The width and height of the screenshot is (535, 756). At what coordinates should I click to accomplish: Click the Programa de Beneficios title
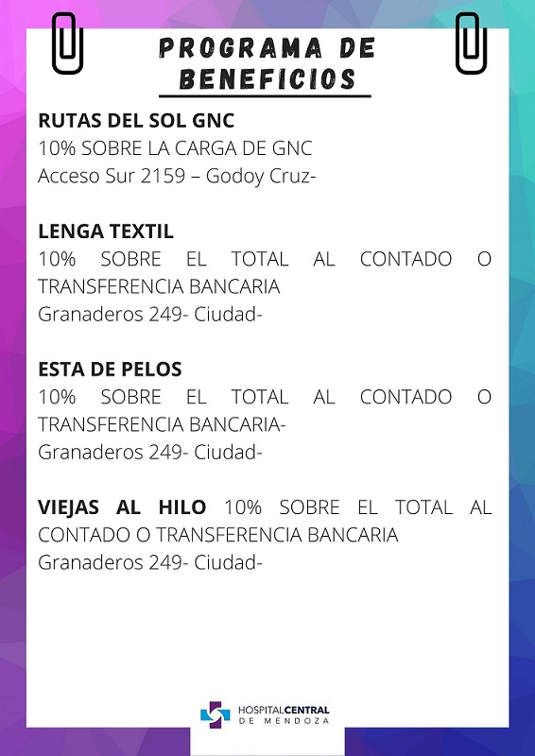(x=267, y=63)
